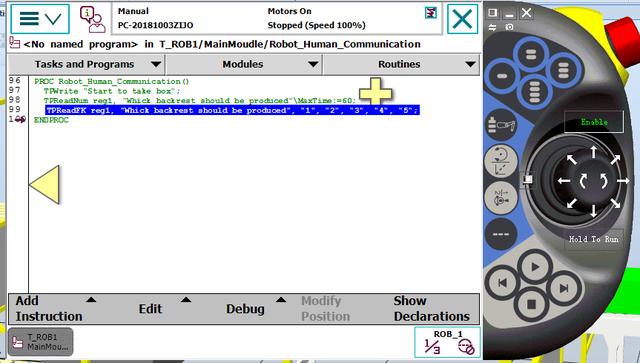This screenshot has height=363, width=640.
Task: Click the Stopped (Speed 100%) status text
Action: [316, 25]
